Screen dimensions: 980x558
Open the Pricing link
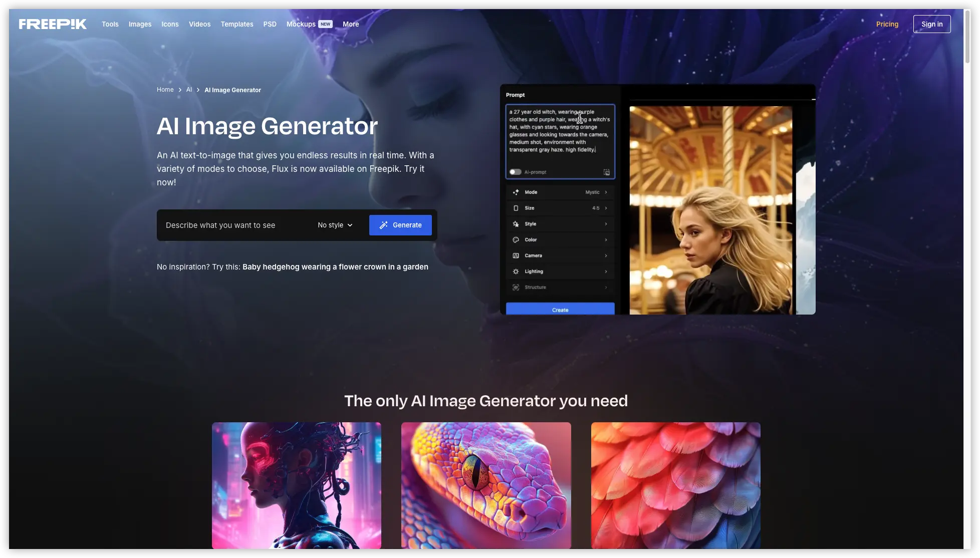[x=887, y=24]
